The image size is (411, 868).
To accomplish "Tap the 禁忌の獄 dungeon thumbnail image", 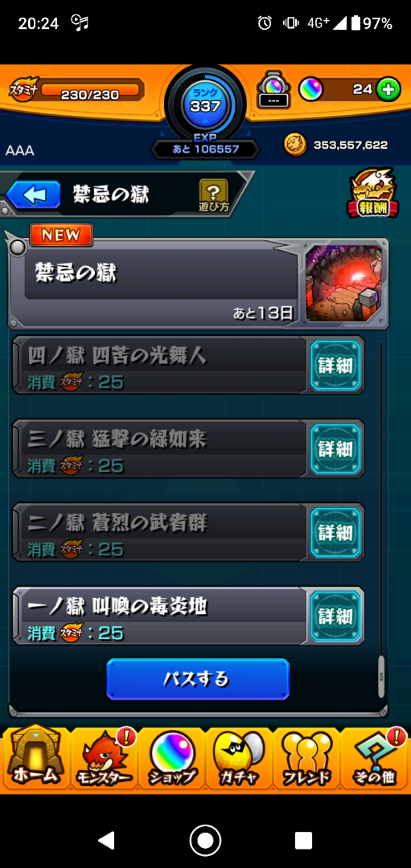I will [344, 283].
